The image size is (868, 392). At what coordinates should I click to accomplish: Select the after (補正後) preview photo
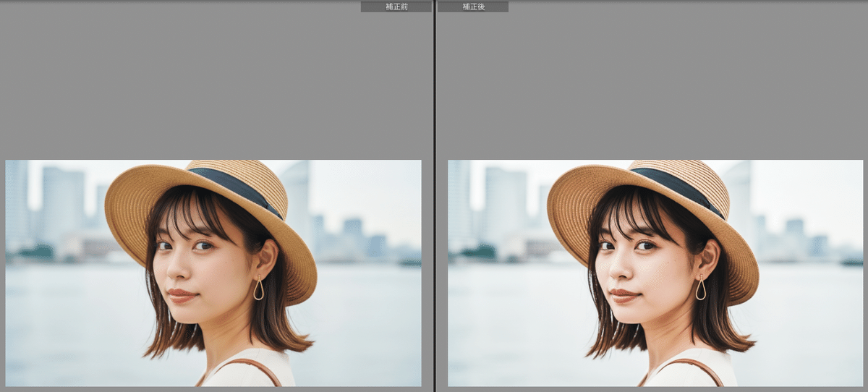[x=655, y=273]
